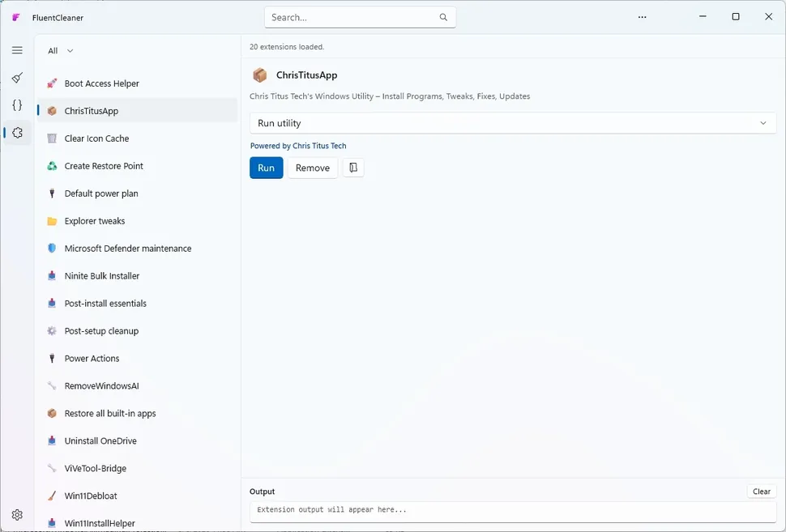
Task: Click the gear icon of Post-setup cleanup
Action: [52, 330]
